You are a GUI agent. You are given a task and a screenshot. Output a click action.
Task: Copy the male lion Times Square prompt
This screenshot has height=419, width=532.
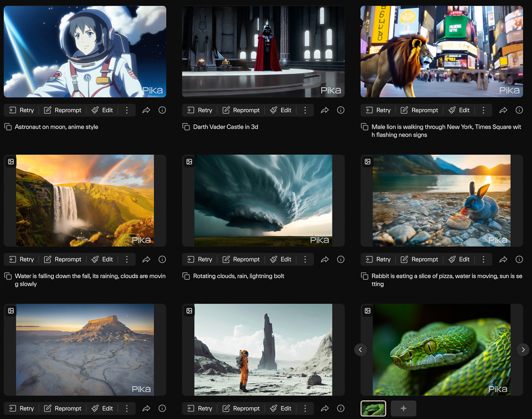(364, 127)
